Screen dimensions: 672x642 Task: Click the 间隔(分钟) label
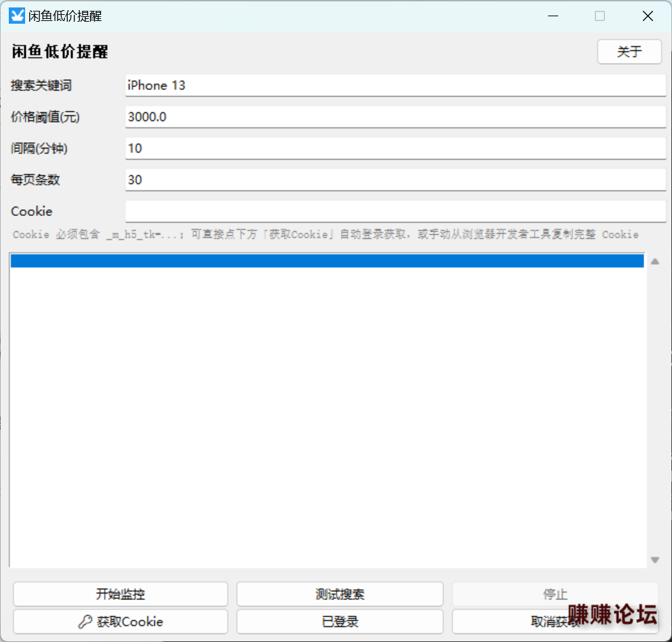click(x=39, y=148)
